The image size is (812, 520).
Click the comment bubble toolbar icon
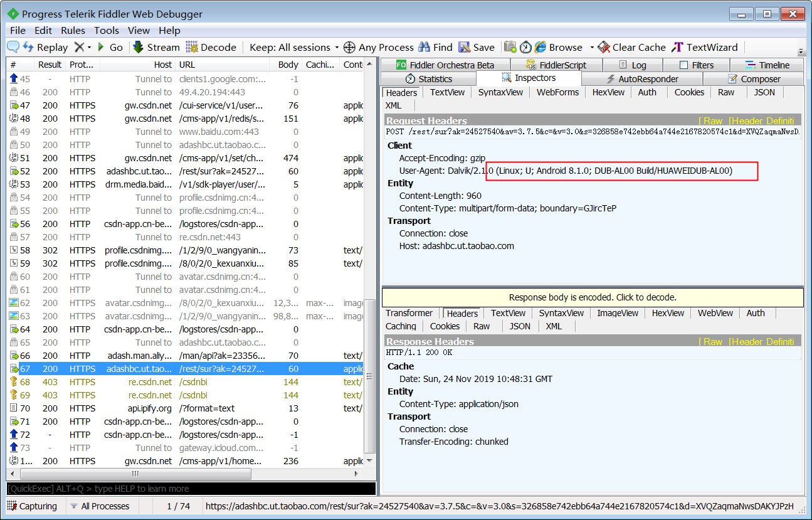click(13, 47)
